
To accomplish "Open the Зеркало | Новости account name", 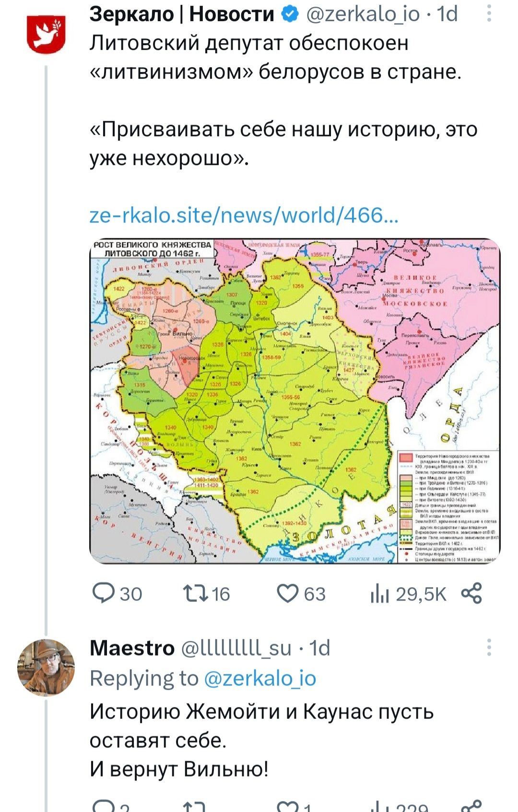I will [182, 14].
